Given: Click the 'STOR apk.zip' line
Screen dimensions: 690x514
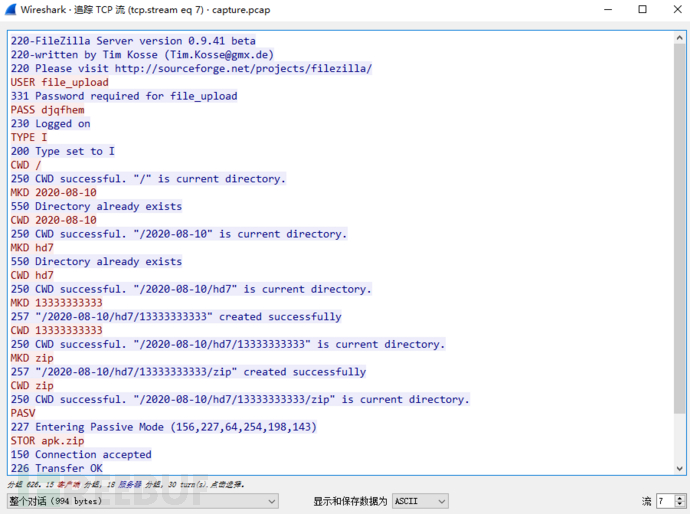Looking at the screenshot, I should 48,441.
